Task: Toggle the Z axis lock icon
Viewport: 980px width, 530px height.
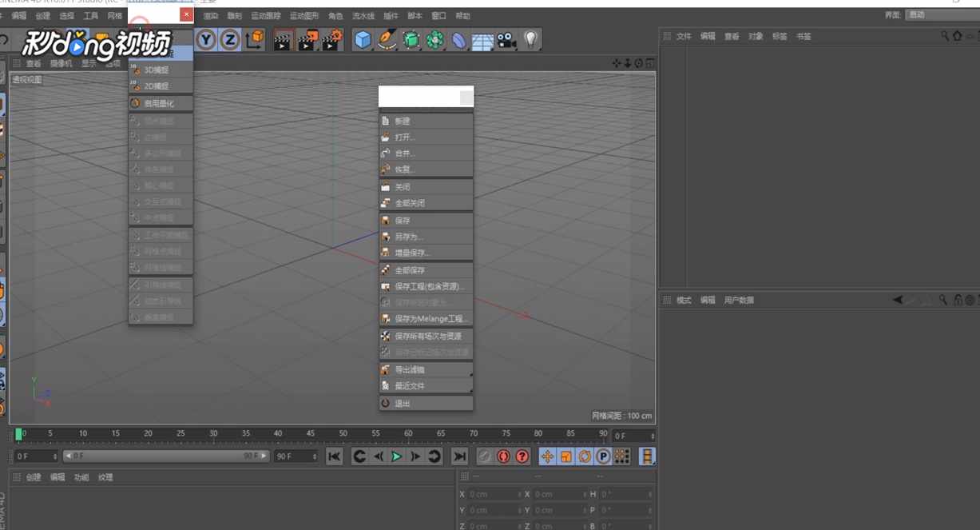Action: pos(230,39)
